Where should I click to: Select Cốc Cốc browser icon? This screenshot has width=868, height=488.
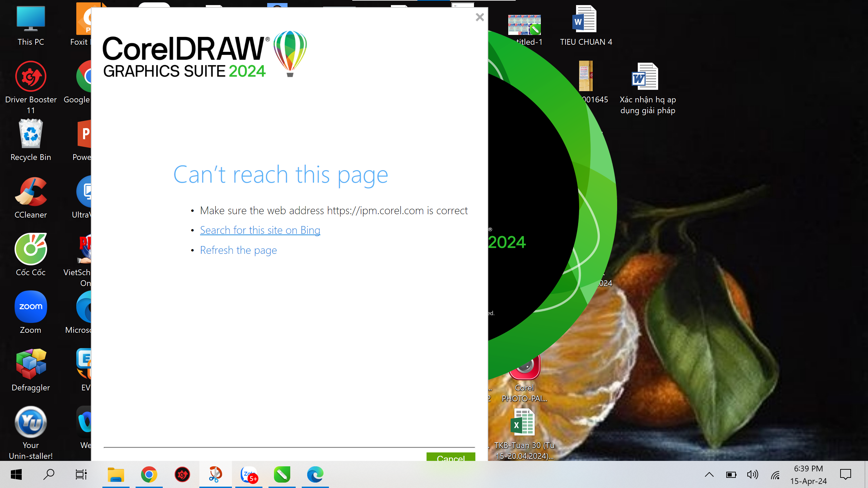click(31, 256)
